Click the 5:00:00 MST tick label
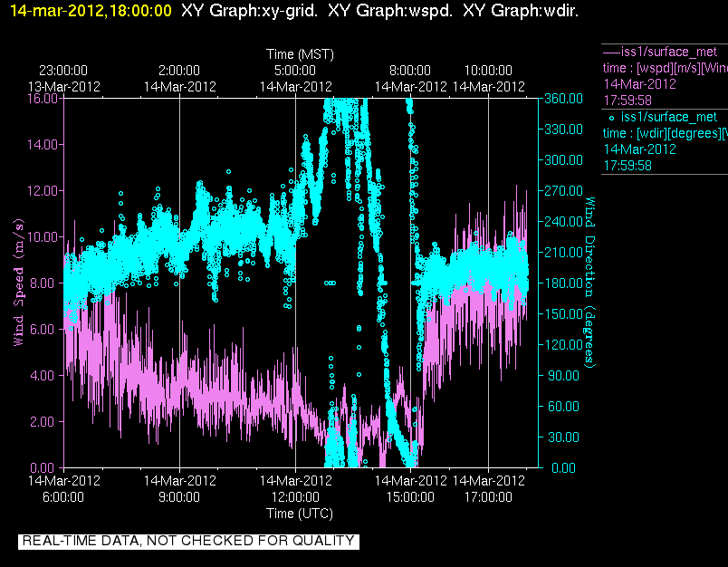The width and height of the screenshot is (728, 567). point(295,71)
